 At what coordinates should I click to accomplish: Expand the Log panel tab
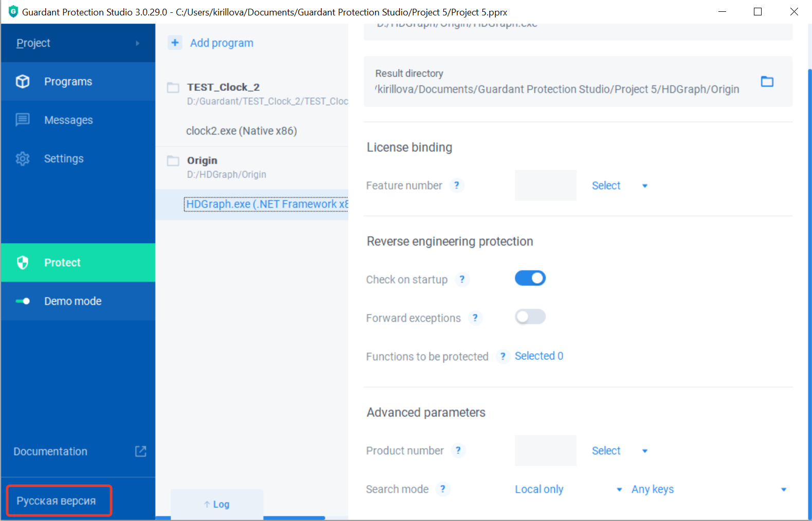(216, 504)
